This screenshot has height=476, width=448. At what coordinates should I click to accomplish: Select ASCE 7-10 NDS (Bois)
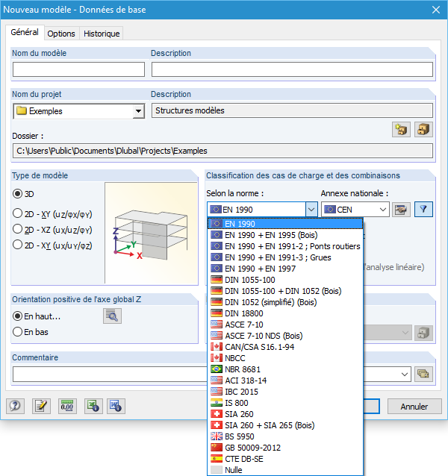coord(285,336)
